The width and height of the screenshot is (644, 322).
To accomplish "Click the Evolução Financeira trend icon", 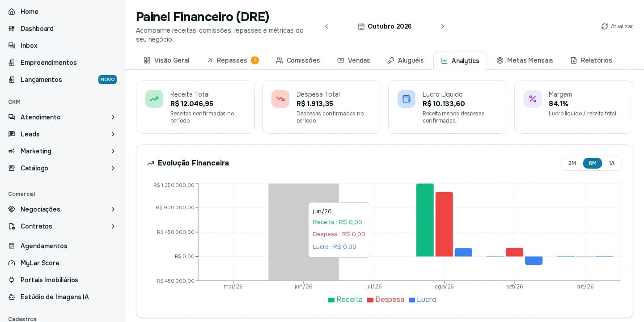I will tap(151, 163).
